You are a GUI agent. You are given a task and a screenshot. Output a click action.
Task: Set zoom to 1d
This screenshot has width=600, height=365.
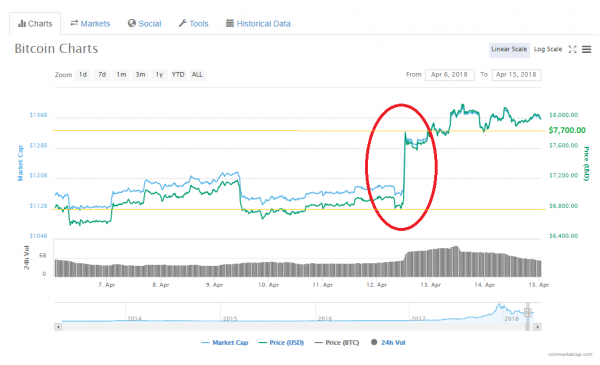point(83,75)
